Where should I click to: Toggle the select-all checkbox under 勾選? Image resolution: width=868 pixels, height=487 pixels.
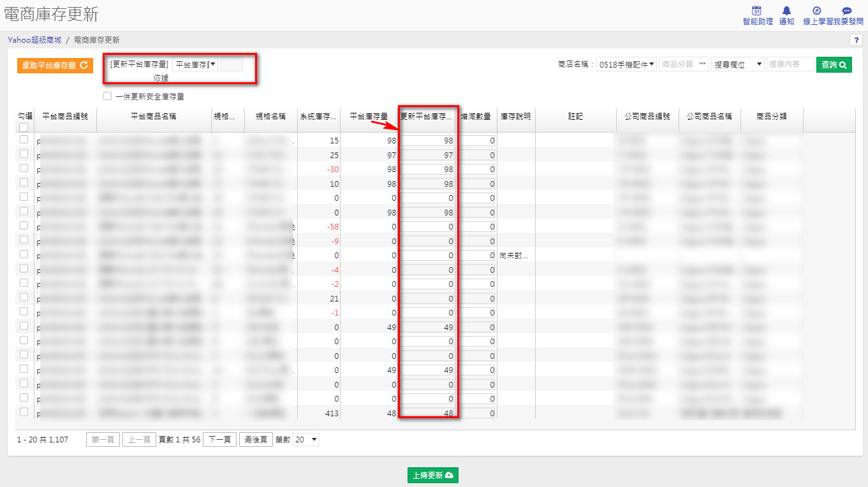[x=24, y=127]
